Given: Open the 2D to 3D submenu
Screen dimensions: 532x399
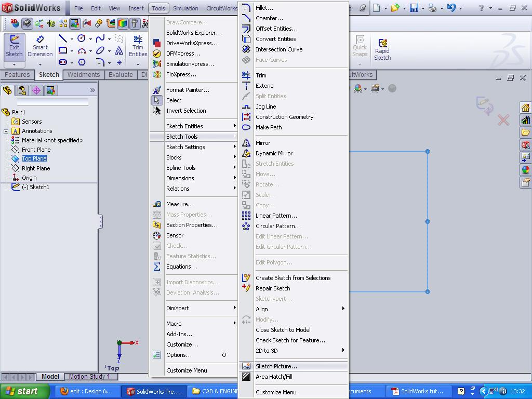Looking at the screenshot, I should click(294, 351).
